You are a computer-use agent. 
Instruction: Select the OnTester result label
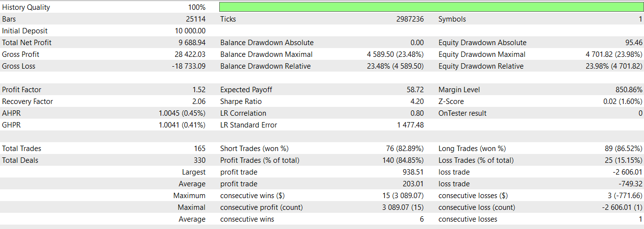coord(462,113)
